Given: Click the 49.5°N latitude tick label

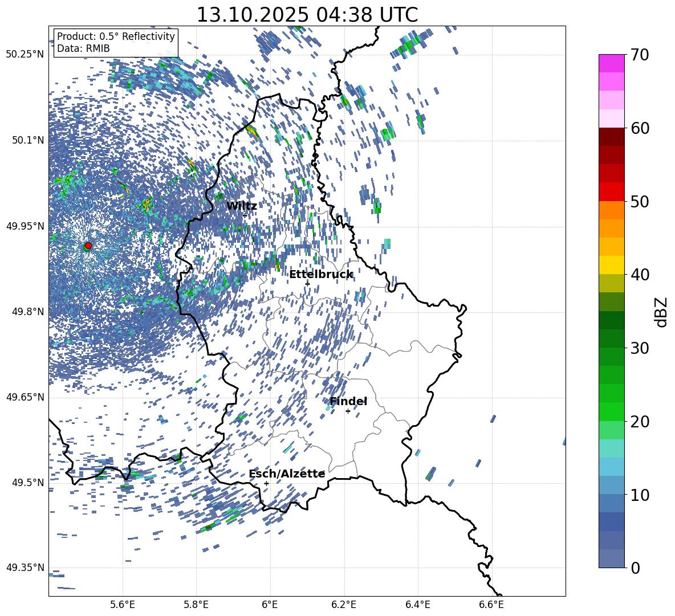Looking at the screenshot, I should [x=27, y=483].
